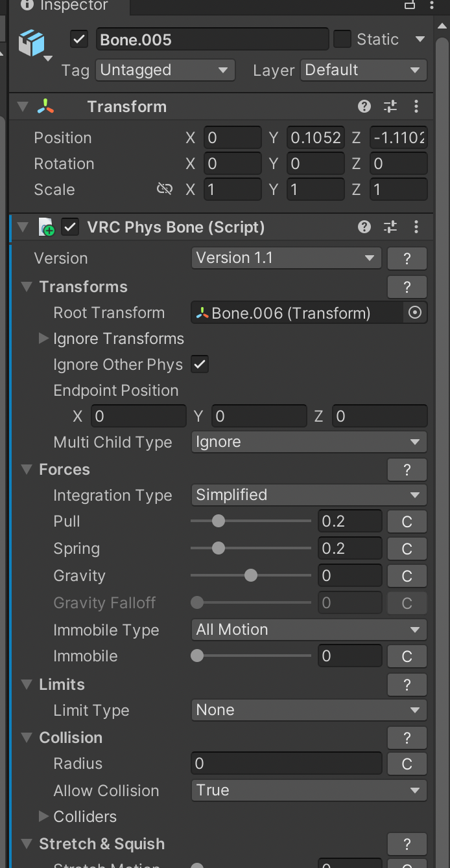The width and height of the screenshot is (450, 868).
Task: Open the Layer dropdown
Action: coord(364,70)
